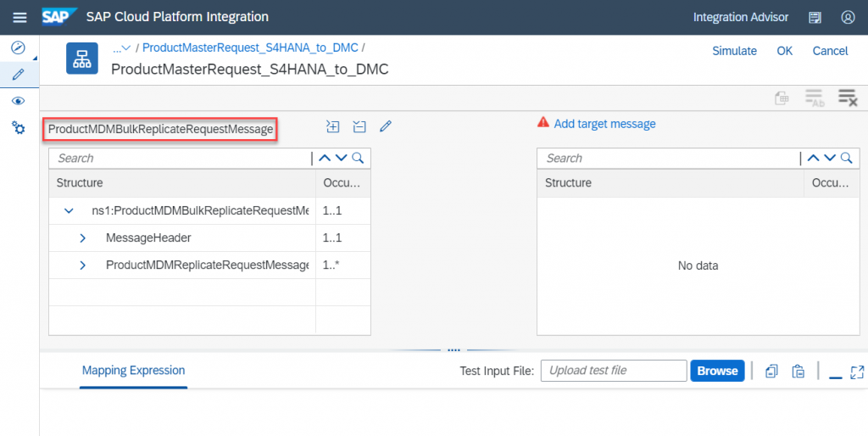Maximize the Mapping Expression panel

coord(857,372)
